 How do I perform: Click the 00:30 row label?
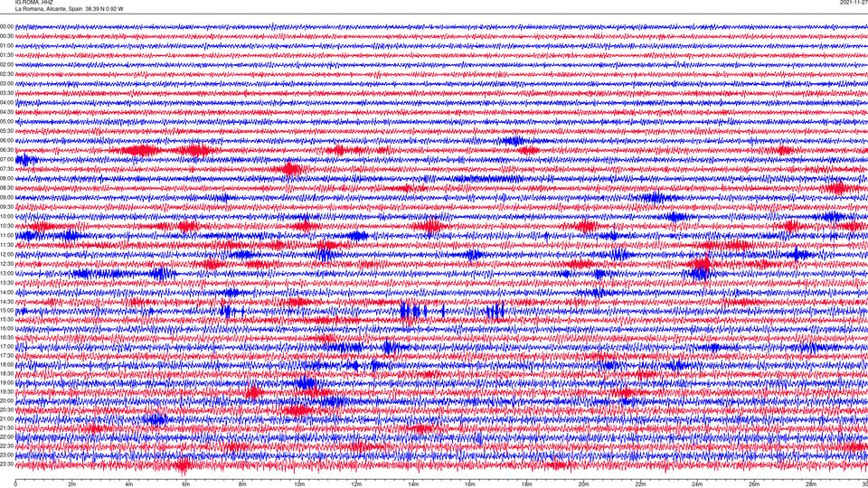coord(6,36)
